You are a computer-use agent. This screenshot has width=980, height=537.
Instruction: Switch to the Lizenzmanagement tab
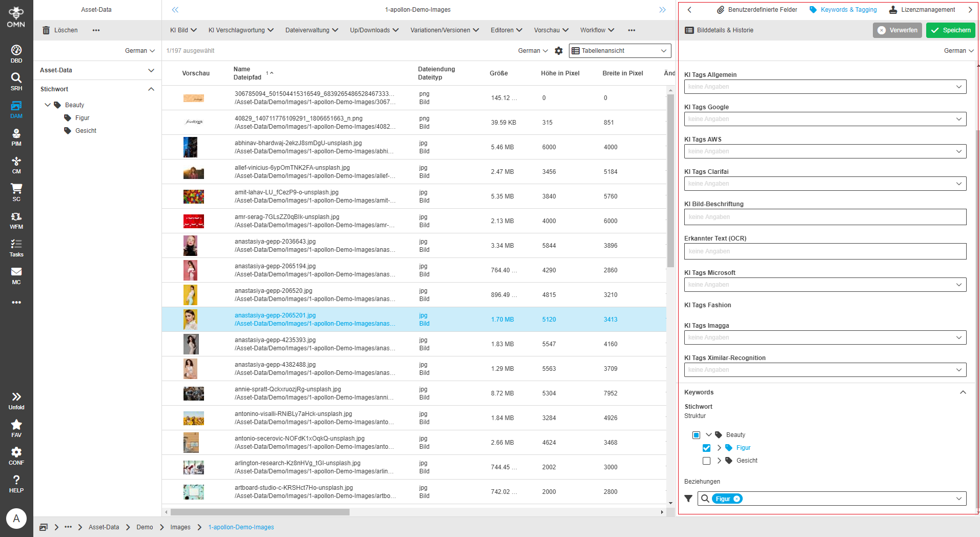[x=928, y=9]
